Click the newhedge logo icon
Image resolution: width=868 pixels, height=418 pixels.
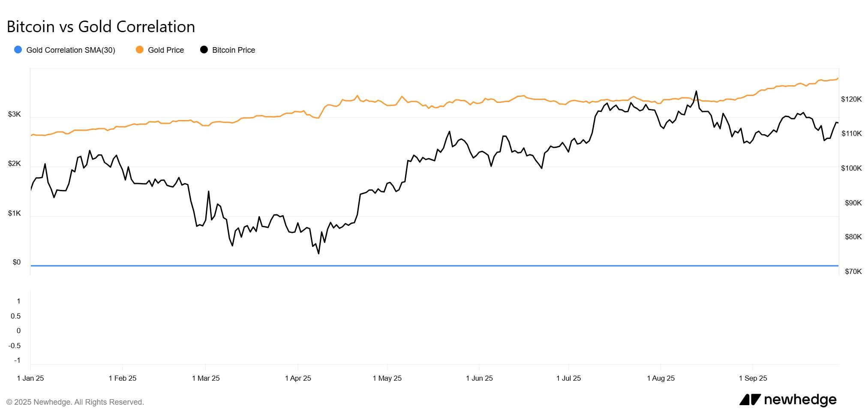click(x=750, y=400)
